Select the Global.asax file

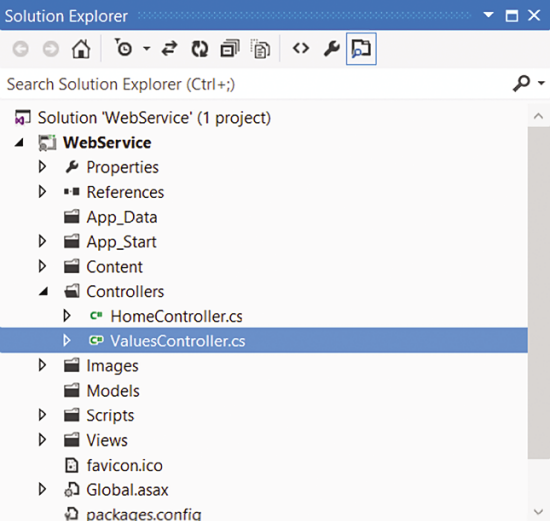(127, 490)
